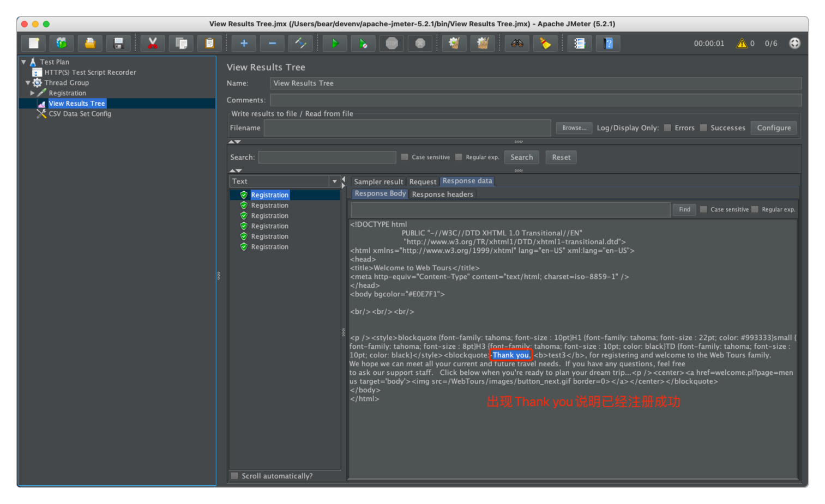The width and height of the screenshot is (825, 504).
Task: Toggle the Successes checkbox
Action: click(x=703, y=127)
